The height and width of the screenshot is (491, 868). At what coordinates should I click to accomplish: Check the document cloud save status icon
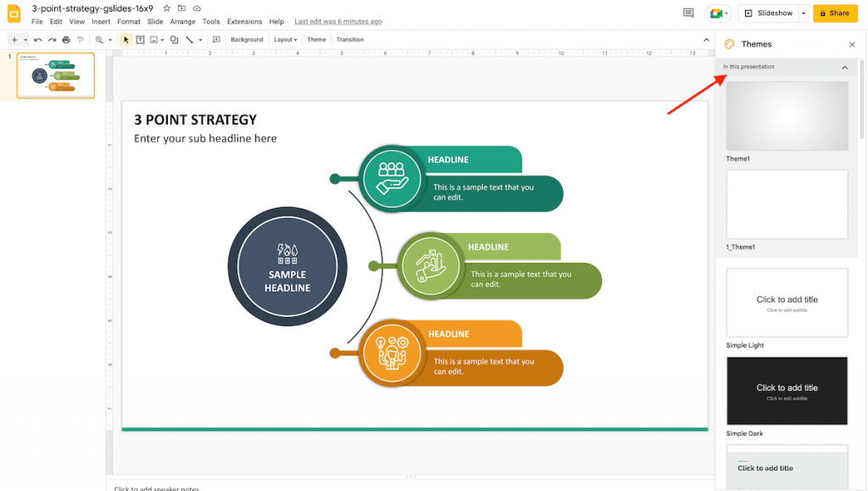pyautogui.click(x=196, y=8)
